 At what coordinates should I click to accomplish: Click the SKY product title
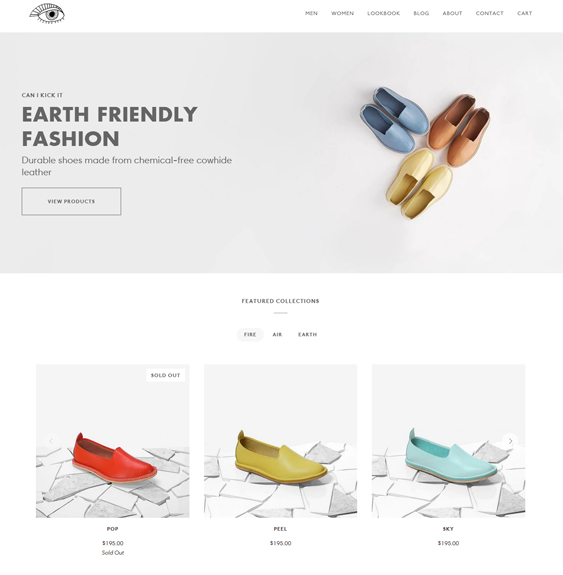[448, 529]
